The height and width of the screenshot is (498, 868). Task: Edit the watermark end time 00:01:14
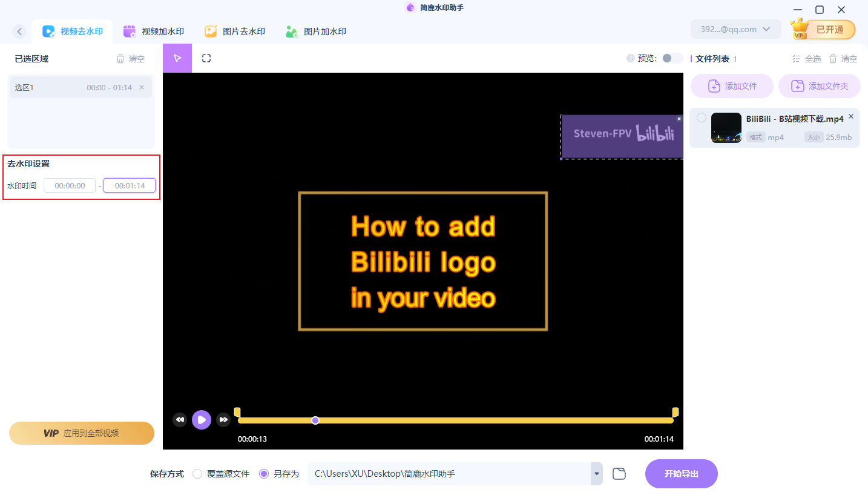(130, 185)
